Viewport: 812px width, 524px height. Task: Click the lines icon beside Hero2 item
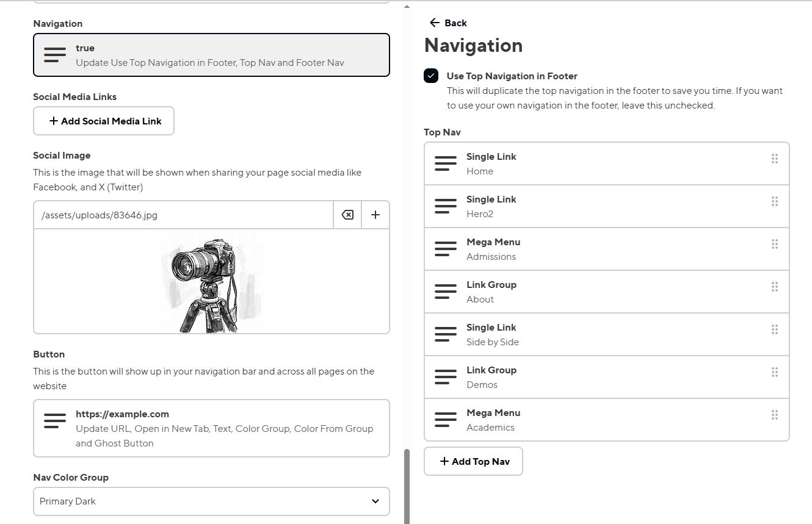(x=446, y=206)
